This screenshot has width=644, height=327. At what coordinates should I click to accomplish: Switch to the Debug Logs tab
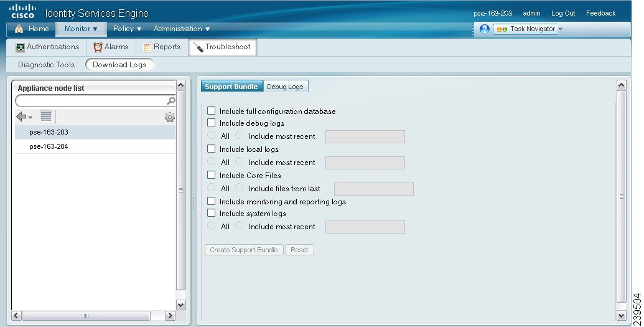point(285,87)
